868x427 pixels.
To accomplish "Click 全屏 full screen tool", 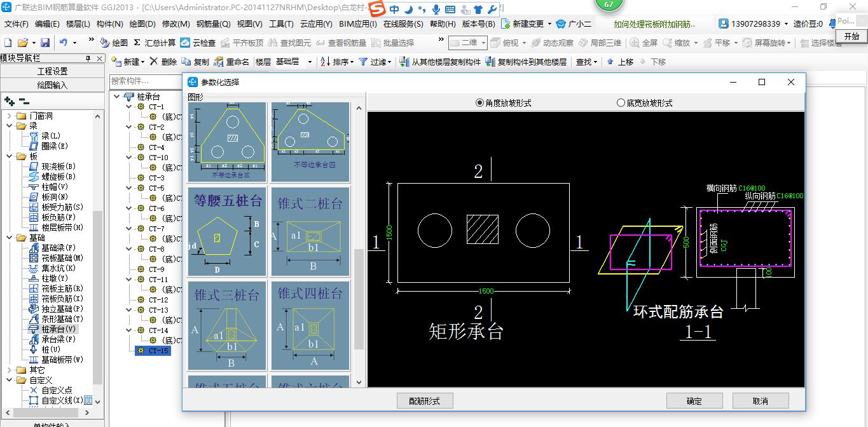I will [x=644, y=43].
